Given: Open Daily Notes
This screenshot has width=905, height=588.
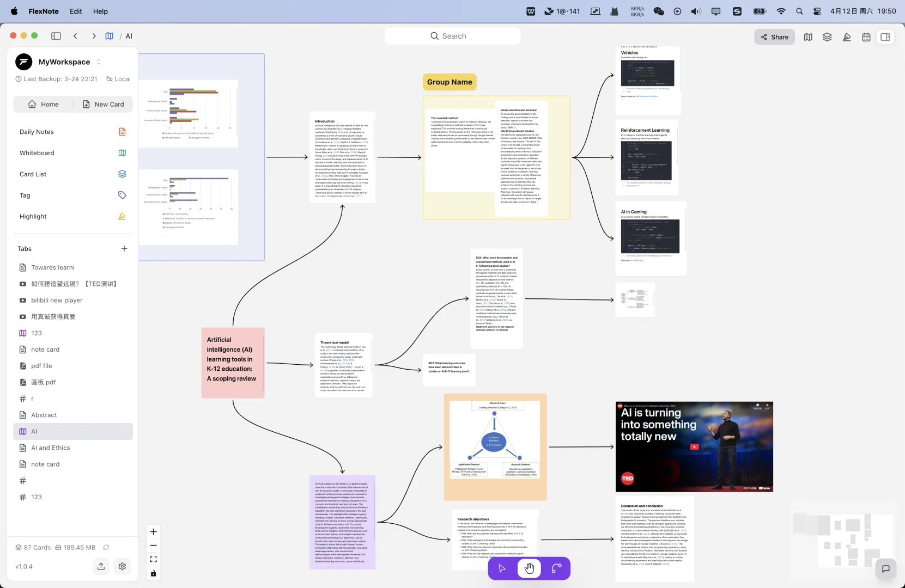Looking at the screenshot, I should pos(73,132).
